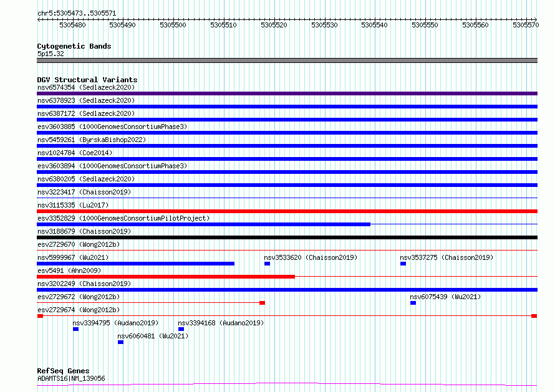555x392 pixels.
Task: Select the nsv3394168 Audano2019 blue marker
Action: point(181,329)
